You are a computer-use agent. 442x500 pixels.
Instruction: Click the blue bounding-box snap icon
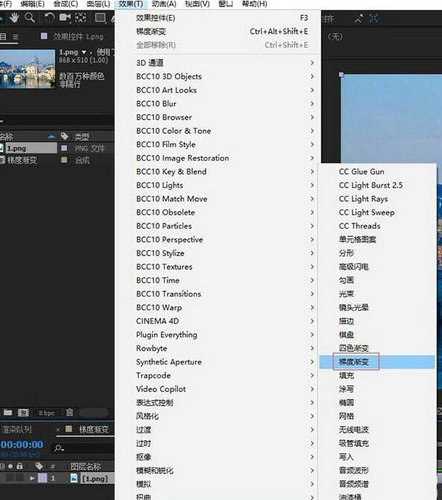(x=374, y=18)
